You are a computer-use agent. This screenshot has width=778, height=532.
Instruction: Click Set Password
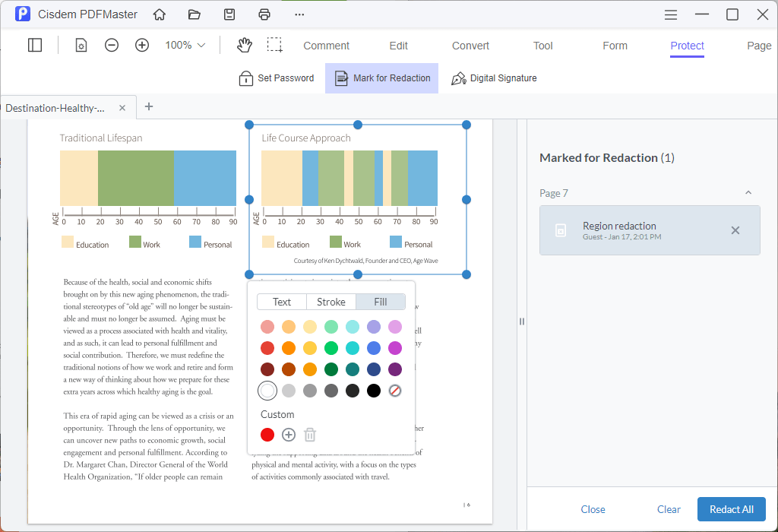coord(277,78)
